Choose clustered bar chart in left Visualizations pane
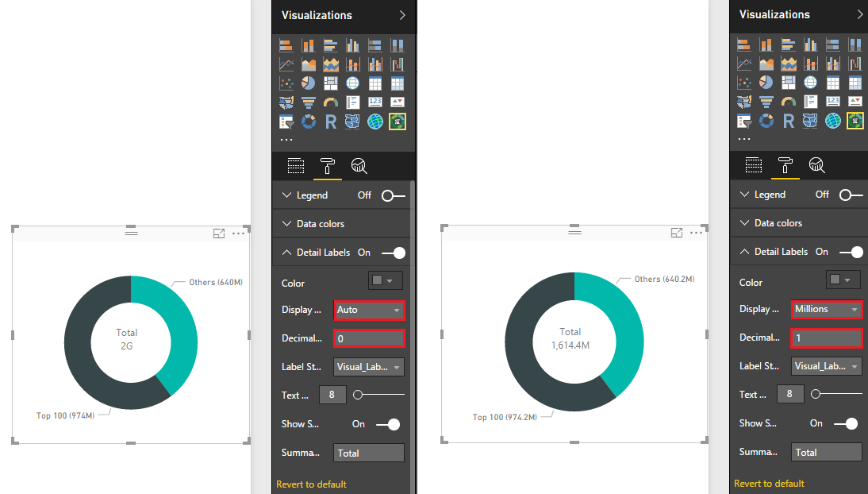This screenshot has width=868, height=494. (331, 45)
